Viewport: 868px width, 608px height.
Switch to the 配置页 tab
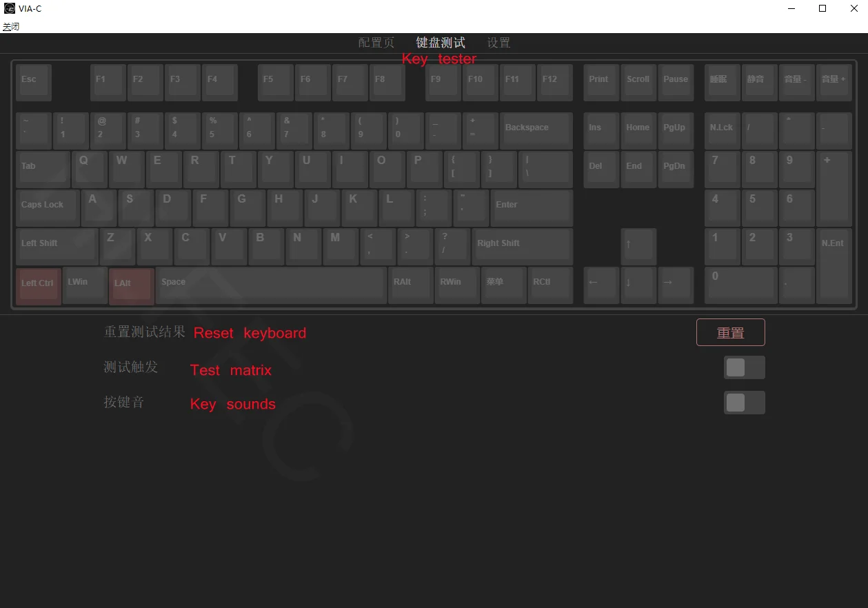click(376, 43)
